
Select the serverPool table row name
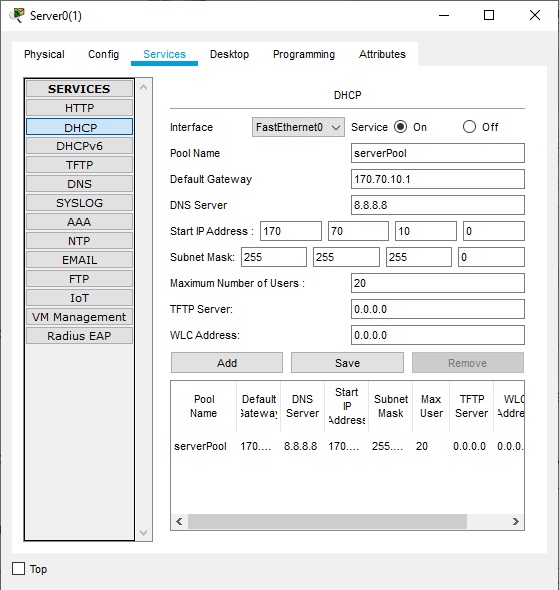[x=201, y=446]
